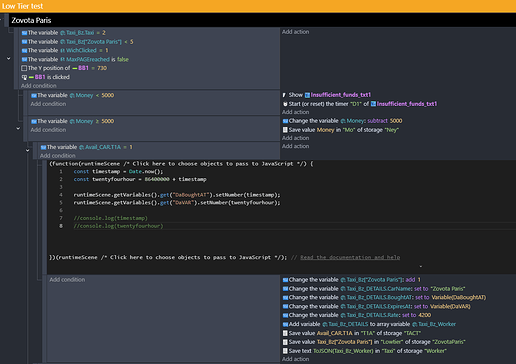Screen dimensions: 516x364
Task: Add action for the Avail_CAR.T1A = 1 event
Action: click(295, 146)
